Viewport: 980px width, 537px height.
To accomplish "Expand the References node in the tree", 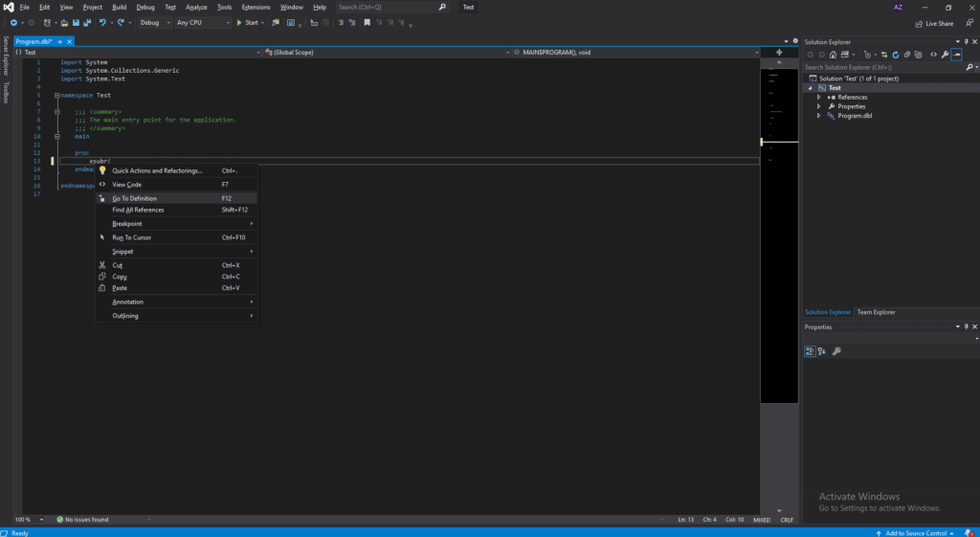I will pos(819,97).
